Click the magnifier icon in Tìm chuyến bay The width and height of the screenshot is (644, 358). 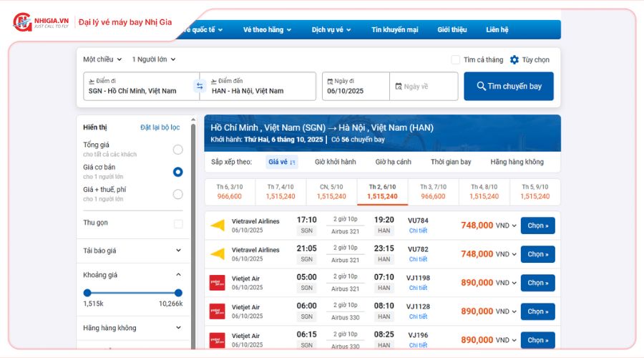[481, 86]
